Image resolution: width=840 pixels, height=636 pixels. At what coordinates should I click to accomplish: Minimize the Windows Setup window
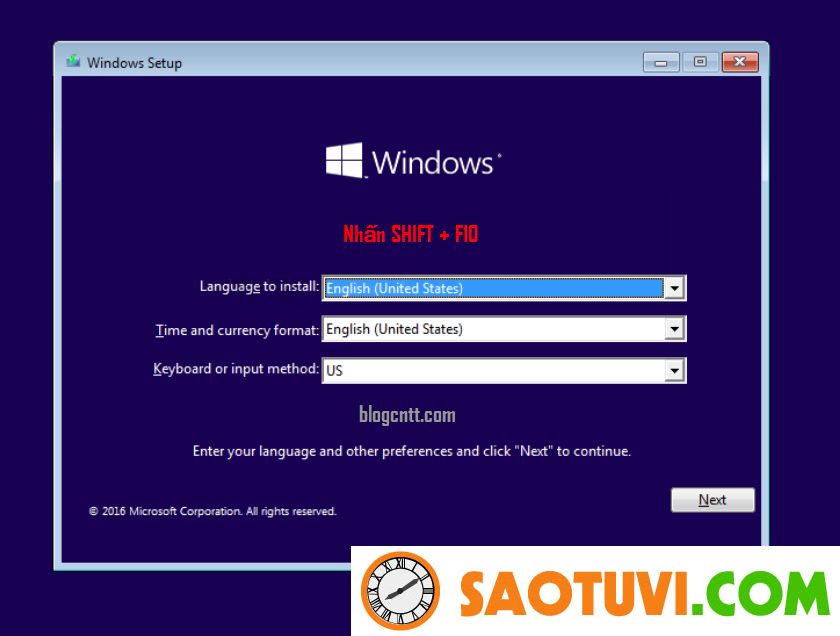[661, 62]
